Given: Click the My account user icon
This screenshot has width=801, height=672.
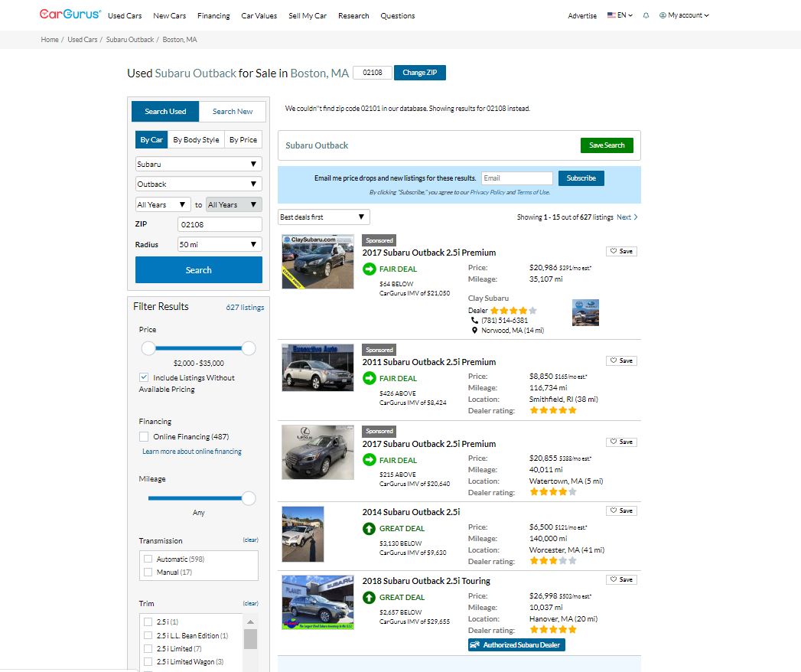Looking at the screenshot, I should [663, 15].
